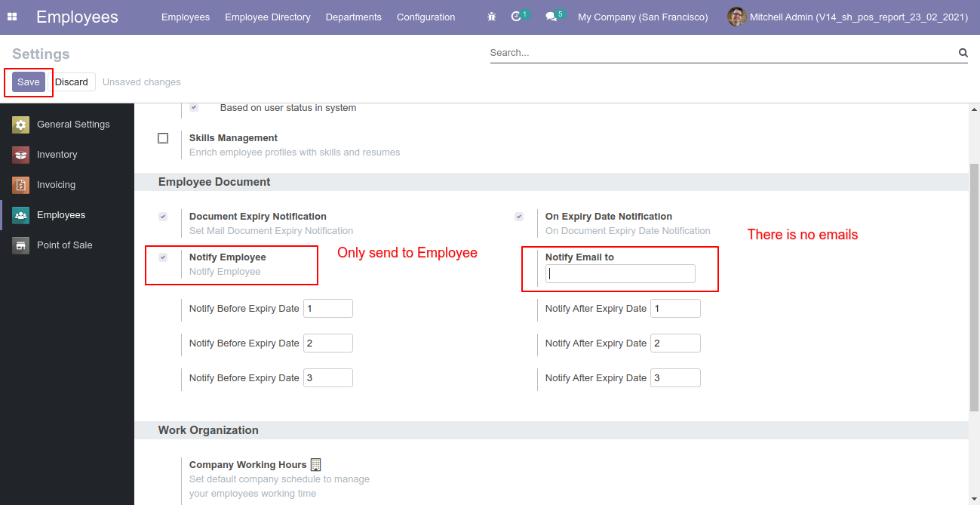980x505 pixels.
Task: Open My Company (San Francisco) switcher
Action: click(x=643, y=17)
